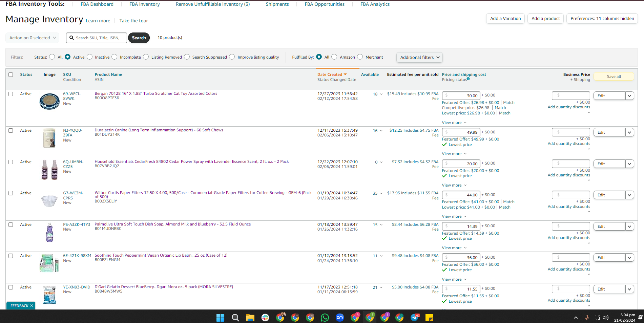Open Wilbur Curtis paper filters image

click(49, 201)
